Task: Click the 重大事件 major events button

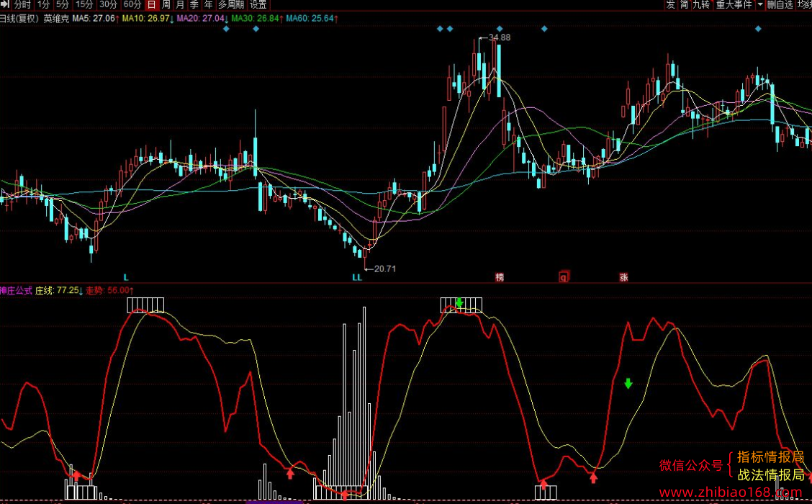Action: point(734,4)
